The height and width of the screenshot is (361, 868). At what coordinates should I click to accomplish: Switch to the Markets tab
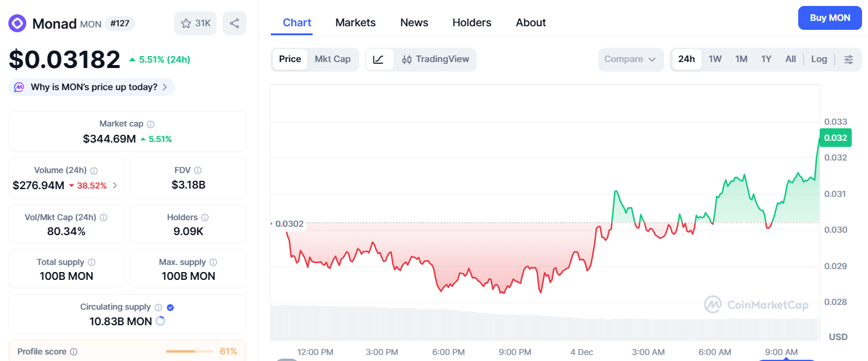pyautogui.click(x=355, y=23)
